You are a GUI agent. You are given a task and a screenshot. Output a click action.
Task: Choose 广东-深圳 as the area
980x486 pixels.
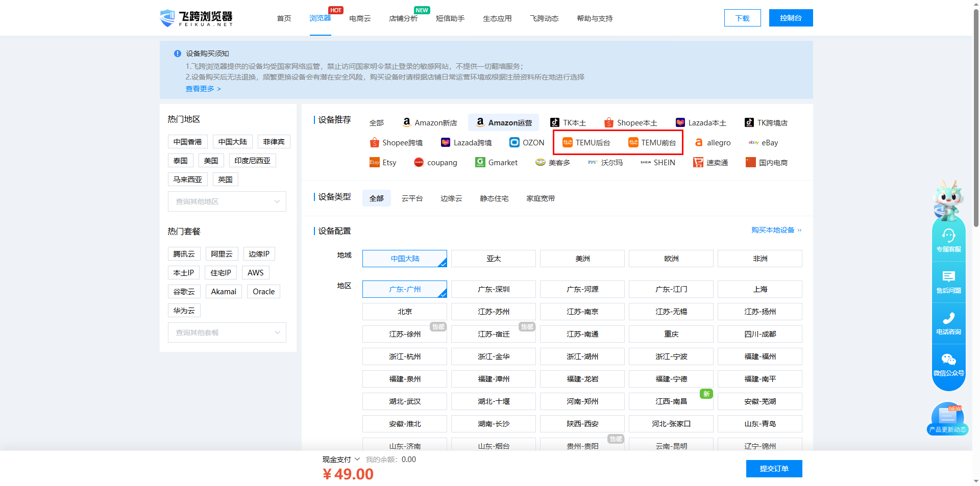(493, 289)
